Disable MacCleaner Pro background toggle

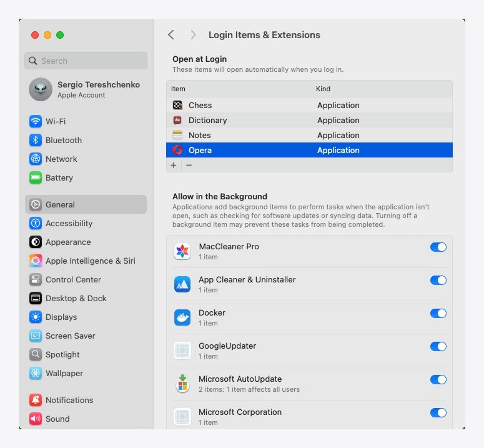pyautogui.click(x=438, y=247)
